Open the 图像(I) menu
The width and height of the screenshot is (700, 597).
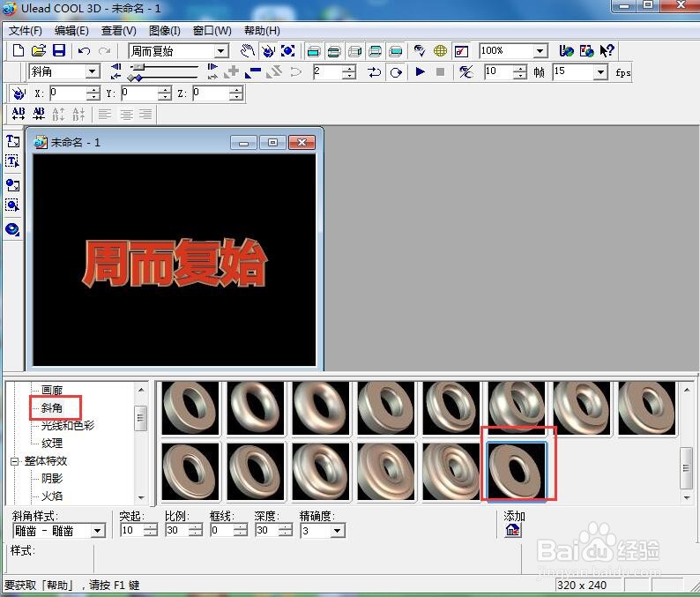coord(165,30)
